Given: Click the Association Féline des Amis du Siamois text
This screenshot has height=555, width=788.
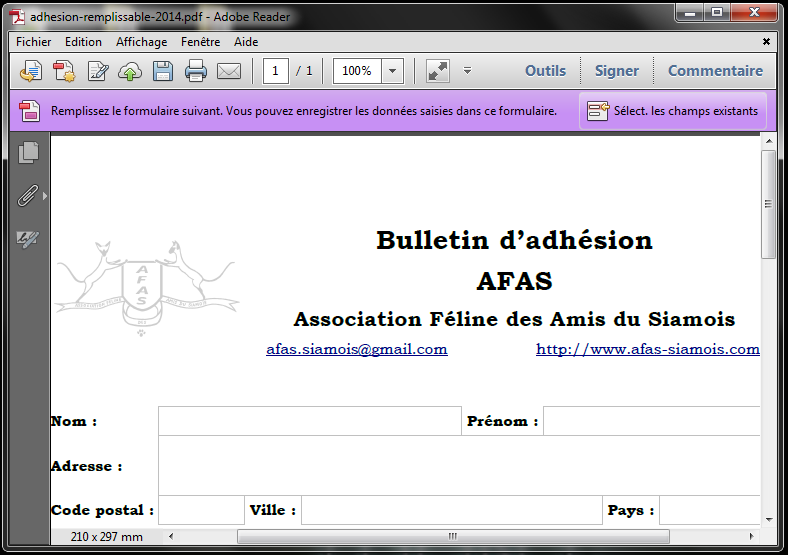Looking at the screenshot, I should tap(514, 319).
